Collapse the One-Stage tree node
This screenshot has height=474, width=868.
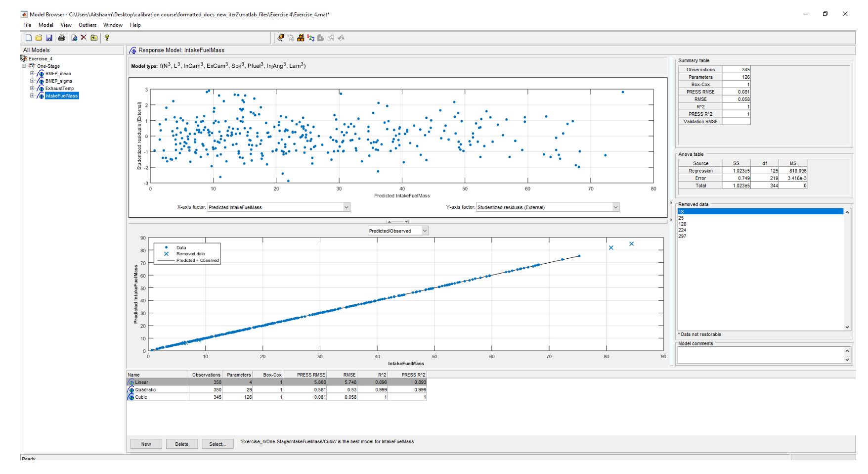[24, 66]
